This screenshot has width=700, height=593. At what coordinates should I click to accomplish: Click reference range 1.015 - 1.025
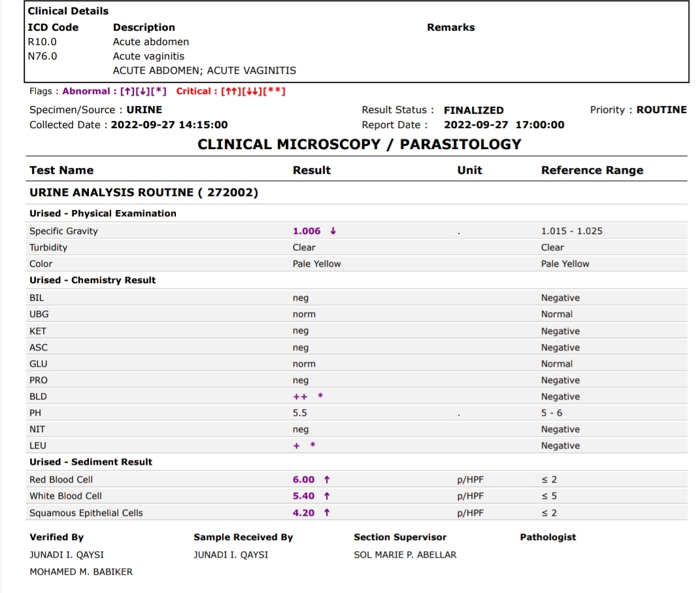[572, 231]
